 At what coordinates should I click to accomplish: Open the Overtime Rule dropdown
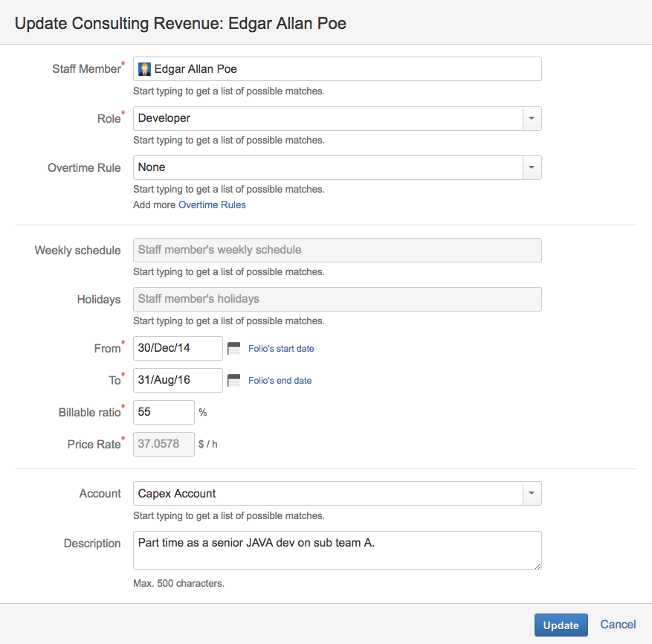[x=532, y=167]
